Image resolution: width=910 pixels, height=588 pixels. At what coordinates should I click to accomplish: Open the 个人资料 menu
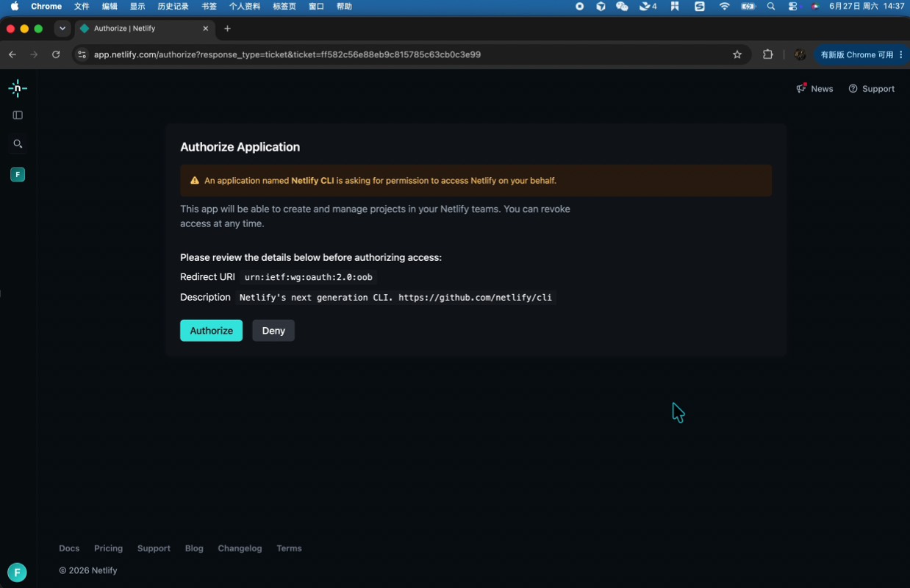pos(245,7)
